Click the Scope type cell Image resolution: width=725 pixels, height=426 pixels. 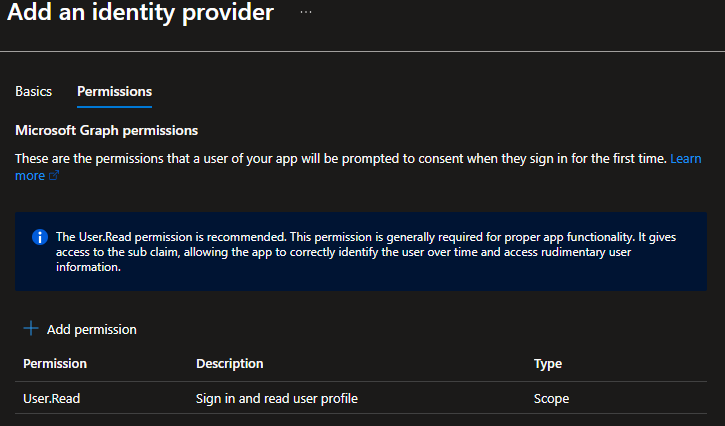pyautogui.click(x=551, y=398)
